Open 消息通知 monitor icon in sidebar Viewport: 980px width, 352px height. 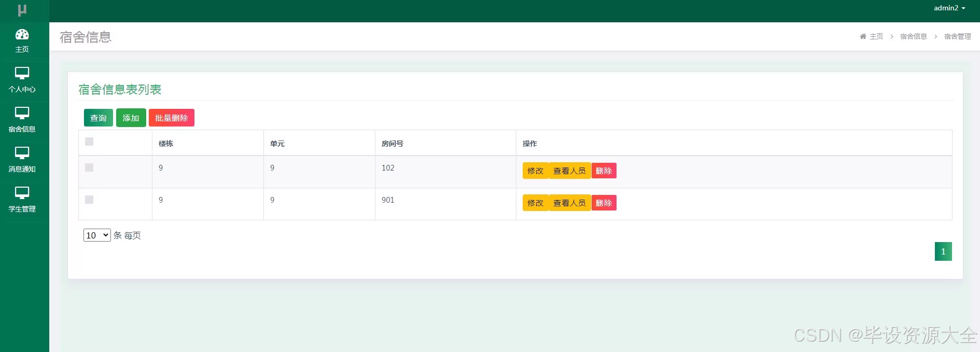coord(22,153)
